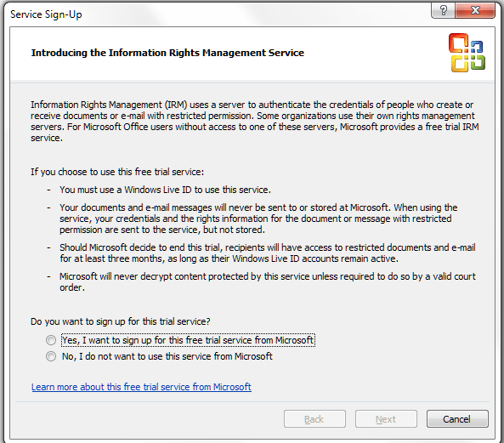
Task: Click the Help question mark button
Action: pos(443,10)
